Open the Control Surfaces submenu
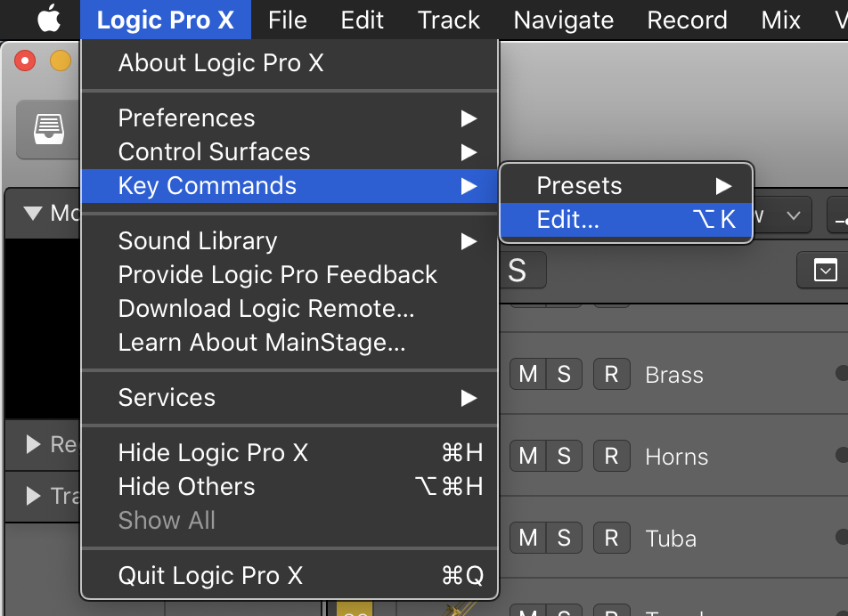Image resolution: width=848 pixels, height=616 pixels. (289, 152)
